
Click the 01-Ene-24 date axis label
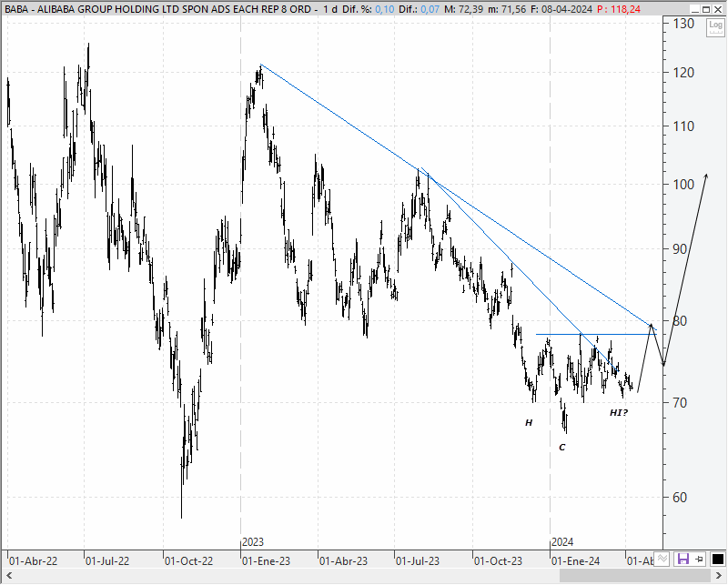pos(575,560)
